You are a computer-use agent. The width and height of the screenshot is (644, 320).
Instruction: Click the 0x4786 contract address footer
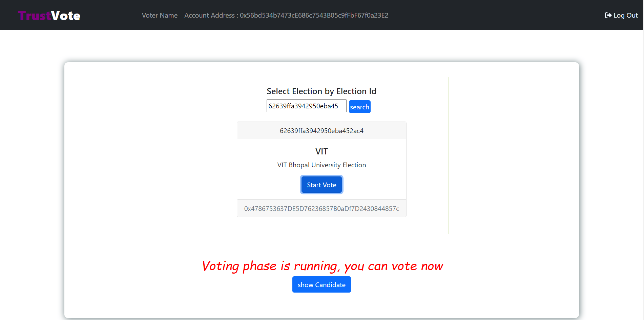point(321,209)
